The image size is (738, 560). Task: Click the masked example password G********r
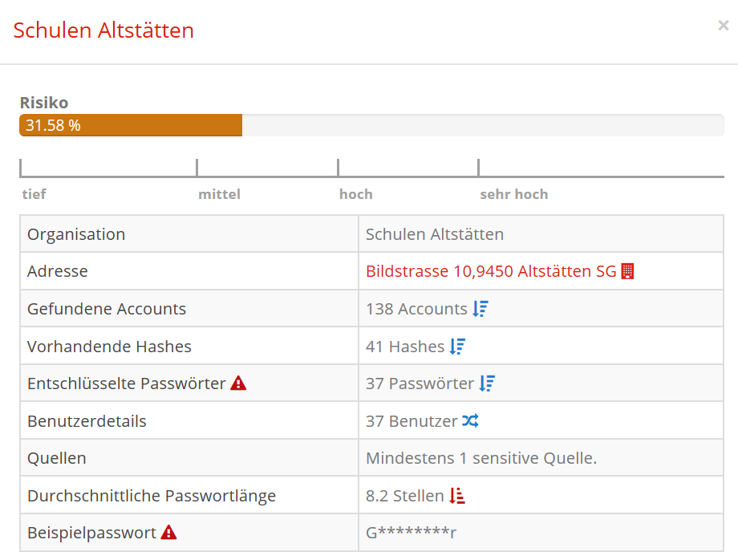pyautogui.click(x=412, y=532)
